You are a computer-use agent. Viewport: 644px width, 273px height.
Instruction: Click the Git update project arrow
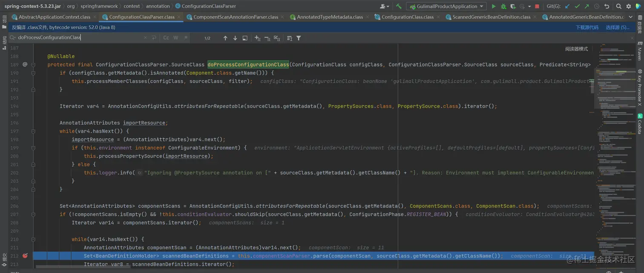coord(567,6)
